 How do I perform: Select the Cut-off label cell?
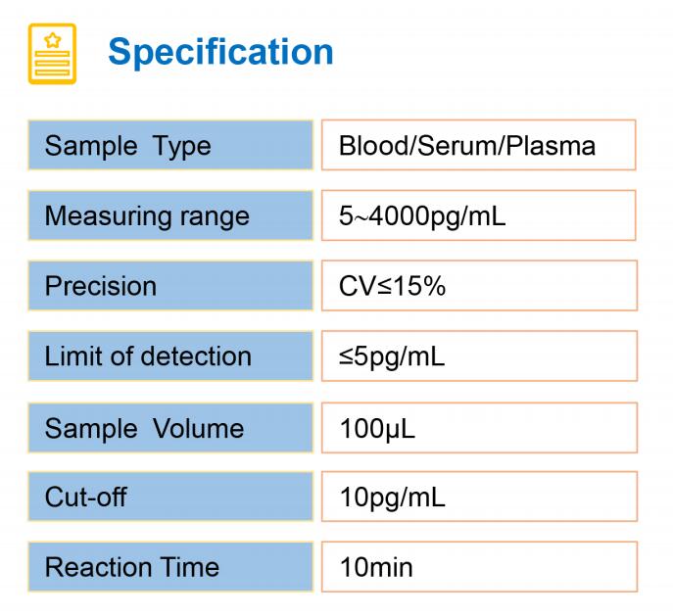pyautogui.click(x=170, y=497)
